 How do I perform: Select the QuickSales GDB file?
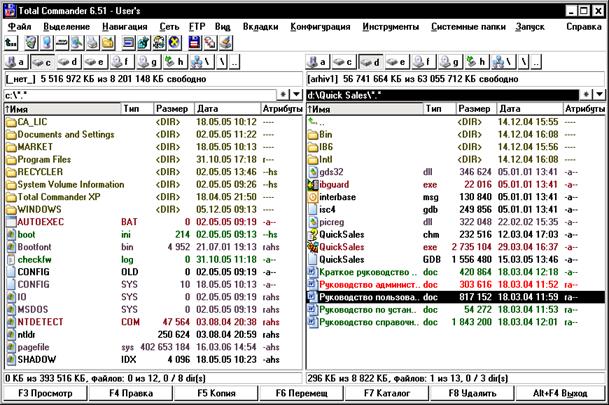(456, 259)
